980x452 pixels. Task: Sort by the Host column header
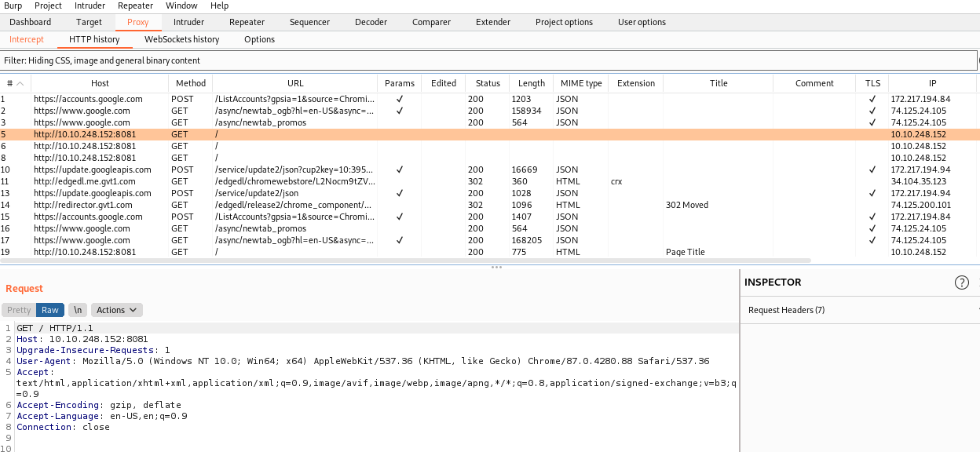click(x=100, y=83)
